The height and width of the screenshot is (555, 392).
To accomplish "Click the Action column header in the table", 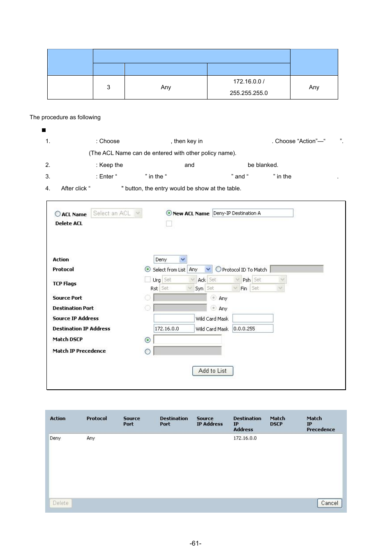I will coord(58,419).
